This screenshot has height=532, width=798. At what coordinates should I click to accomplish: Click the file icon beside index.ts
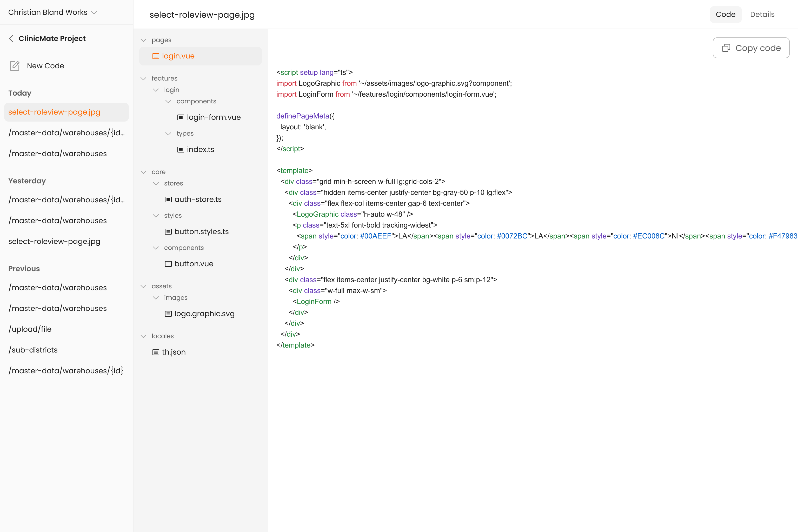pyautogui.click(x=181, y=150)
